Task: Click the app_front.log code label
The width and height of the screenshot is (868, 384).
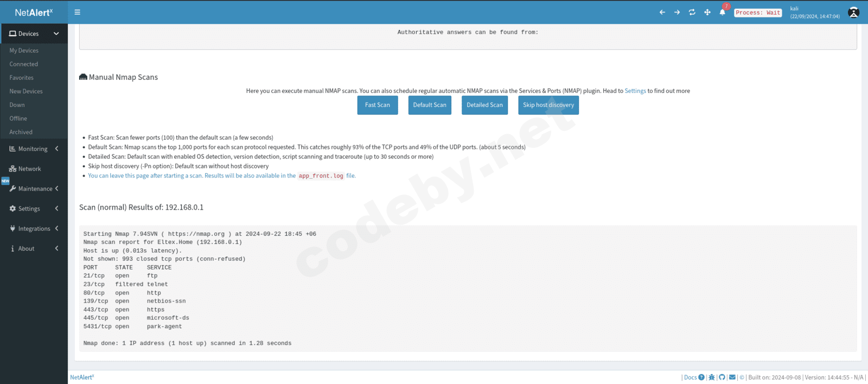Action: tap(321, 176)
